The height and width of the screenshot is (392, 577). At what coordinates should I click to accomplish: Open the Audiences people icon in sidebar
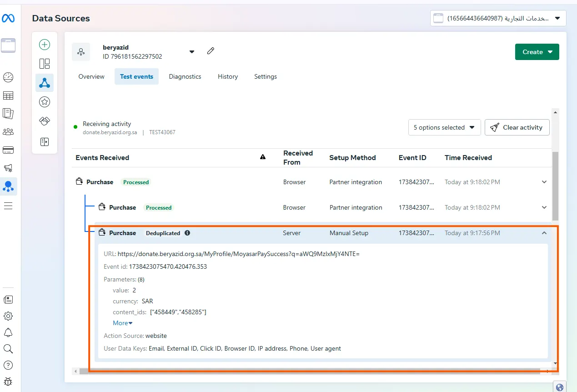(x=8, y=132)
